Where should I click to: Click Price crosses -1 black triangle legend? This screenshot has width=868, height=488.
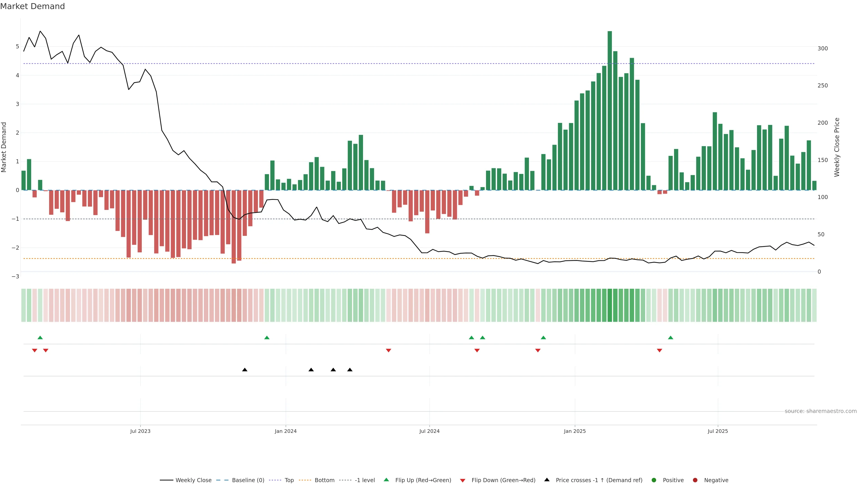pyautogui.click(x=547, y=480)
